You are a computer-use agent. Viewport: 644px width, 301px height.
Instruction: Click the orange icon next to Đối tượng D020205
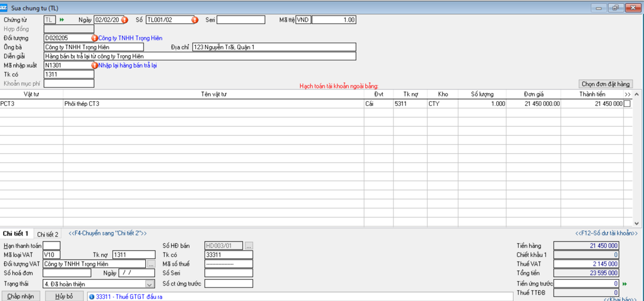click(94, 38)
